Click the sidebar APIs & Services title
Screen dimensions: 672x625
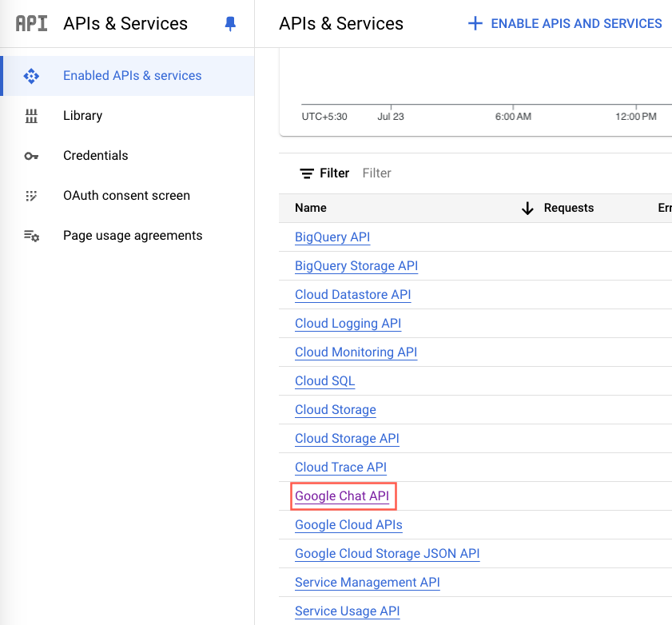click(125, 23)
